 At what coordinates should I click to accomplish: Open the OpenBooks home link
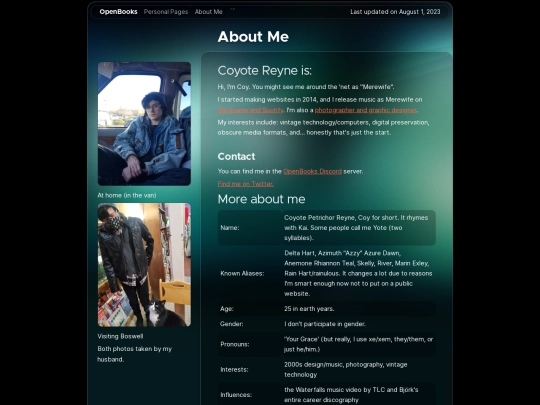point(118,12)
